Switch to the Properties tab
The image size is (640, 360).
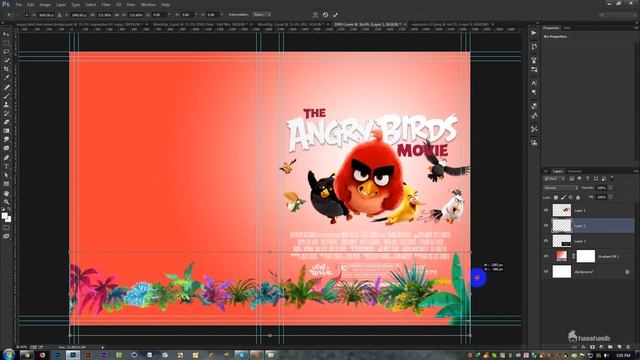[x=551, y=28]
